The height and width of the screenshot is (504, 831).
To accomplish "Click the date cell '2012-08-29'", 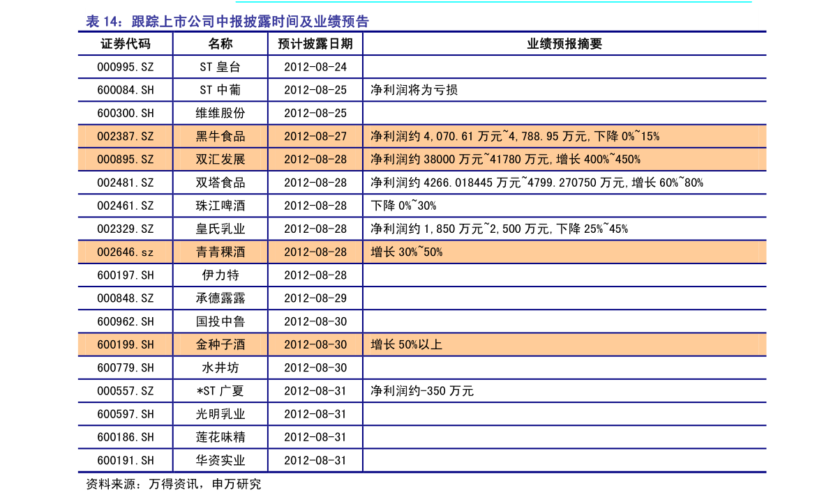I will [315, 298].
